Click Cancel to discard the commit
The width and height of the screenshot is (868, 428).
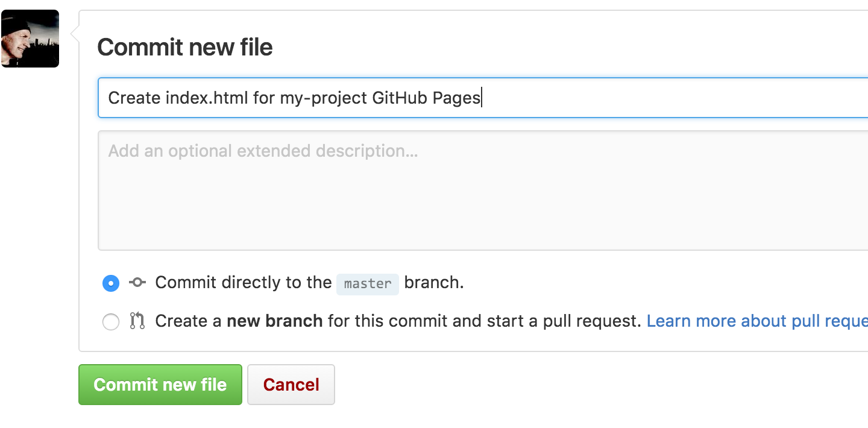coord(291,385)
